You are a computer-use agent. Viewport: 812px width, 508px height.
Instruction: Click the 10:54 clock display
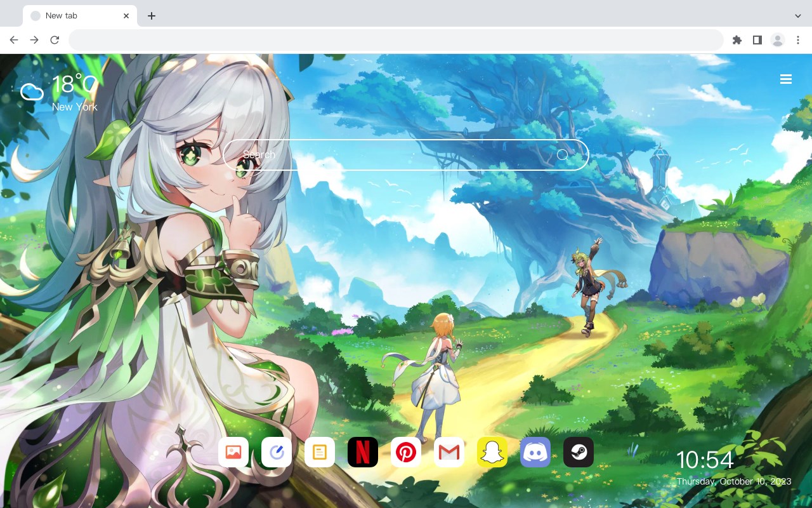click(x=705, y=460)
